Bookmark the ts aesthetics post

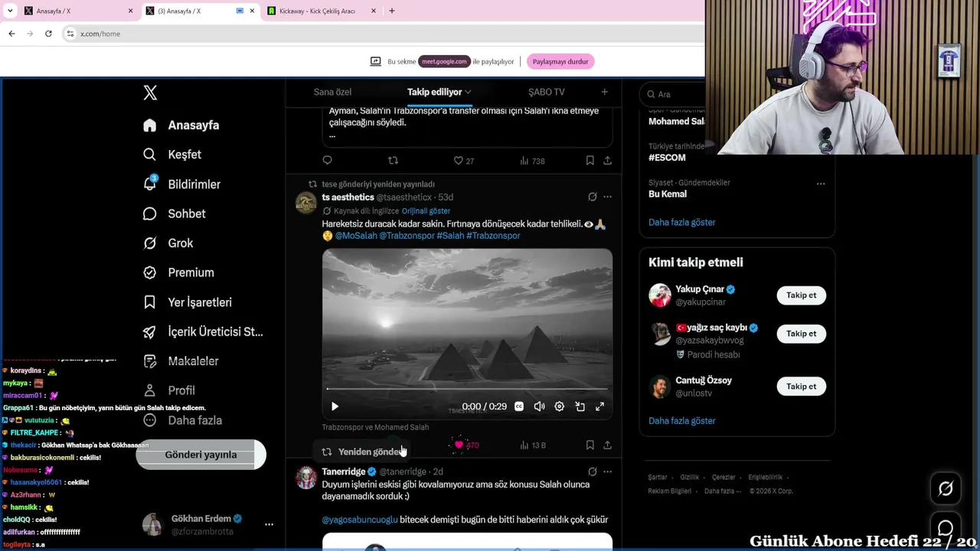pyautogui.click(x=590, y=445)
